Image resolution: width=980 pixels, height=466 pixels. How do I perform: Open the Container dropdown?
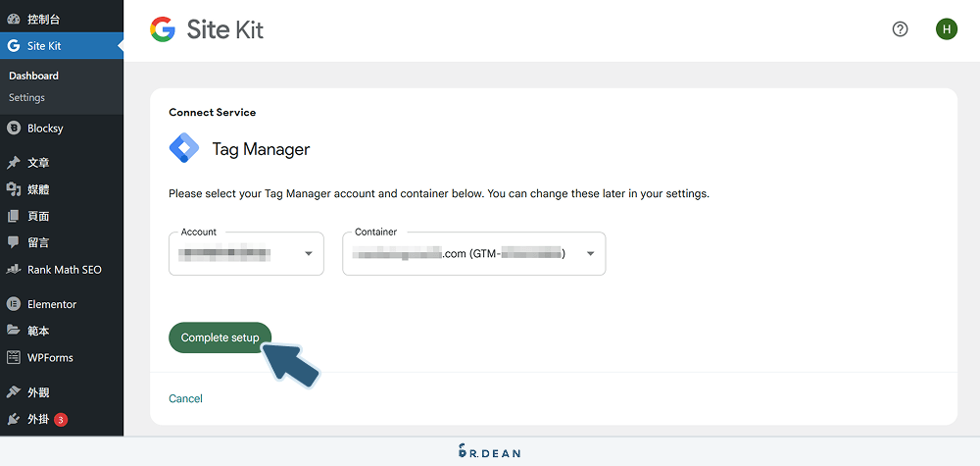473,254
